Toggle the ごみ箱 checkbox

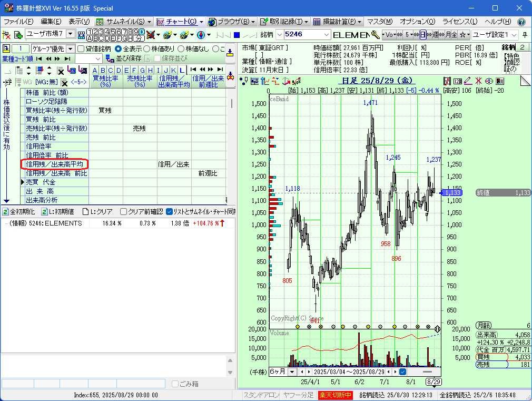pyautogui.click(x=175, y=384)
